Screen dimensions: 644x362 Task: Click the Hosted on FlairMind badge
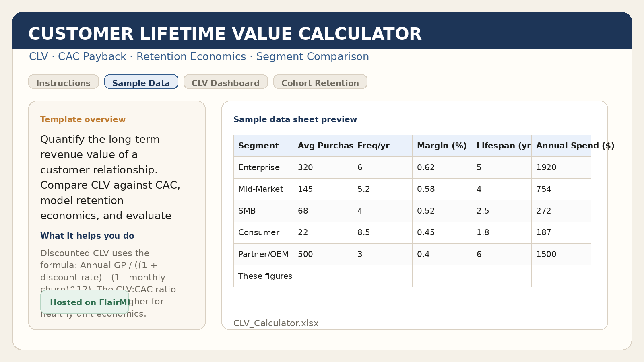85,302
